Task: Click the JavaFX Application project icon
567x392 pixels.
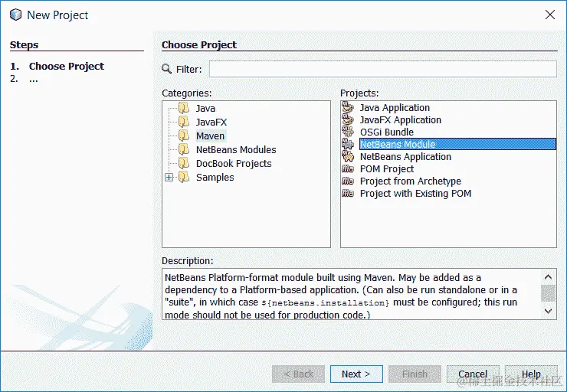Action: tap(348, 119)
